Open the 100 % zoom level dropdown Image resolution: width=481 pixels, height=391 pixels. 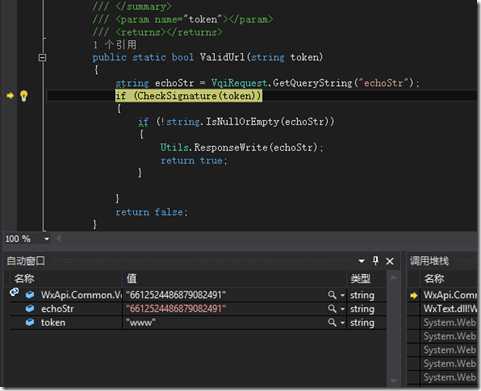click(46, 239)
